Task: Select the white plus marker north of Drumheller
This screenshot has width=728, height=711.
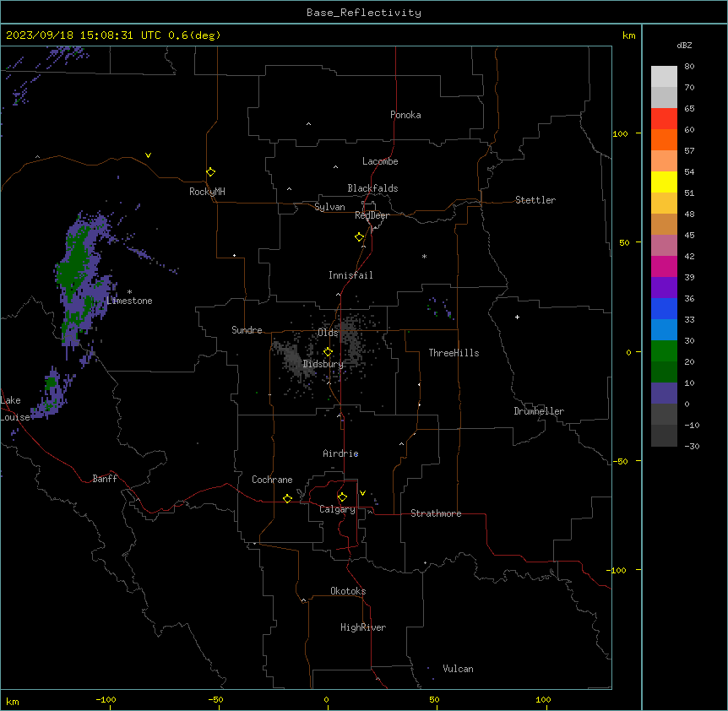Action: click(x=517, y=317)
